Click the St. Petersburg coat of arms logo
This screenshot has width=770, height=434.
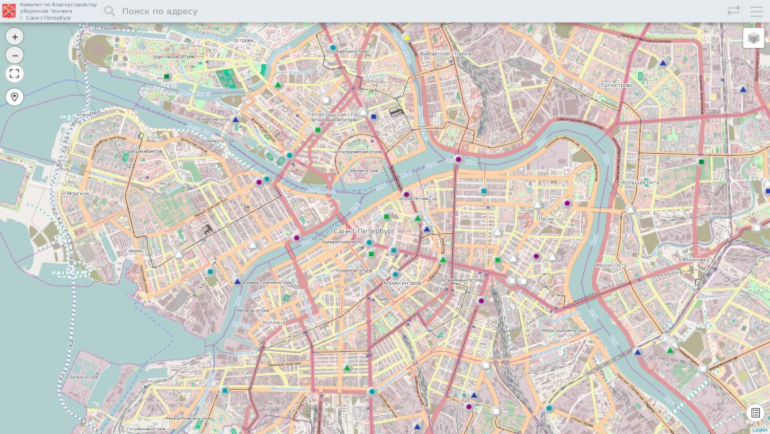point(9,11)
